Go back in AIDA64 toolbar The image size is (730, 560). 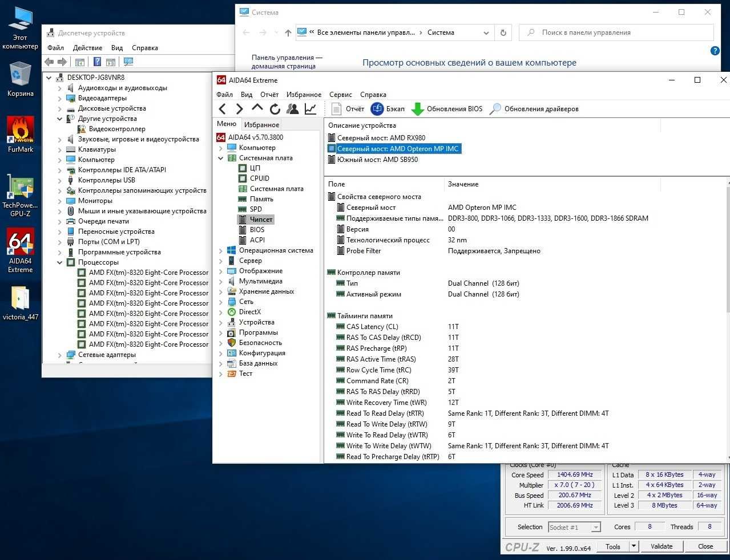click(223, 109)
